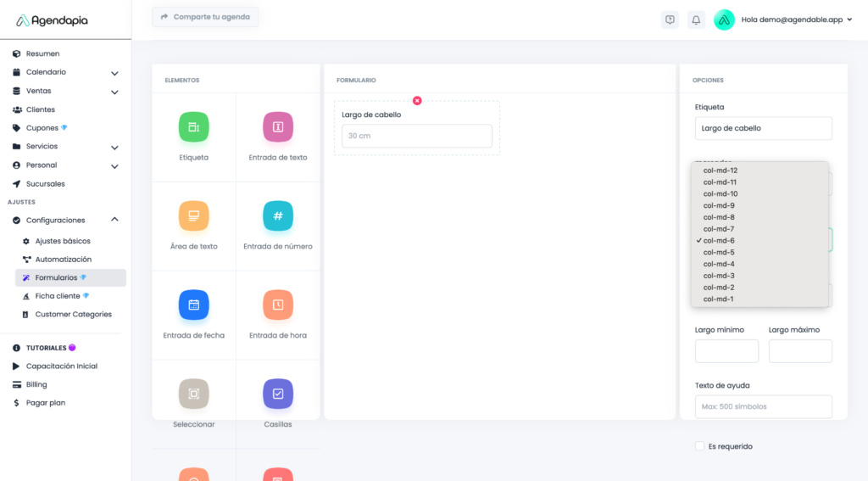Select the Entrada de hora clock icon
Screen dimensions: 868x481
tap(278, 305)
